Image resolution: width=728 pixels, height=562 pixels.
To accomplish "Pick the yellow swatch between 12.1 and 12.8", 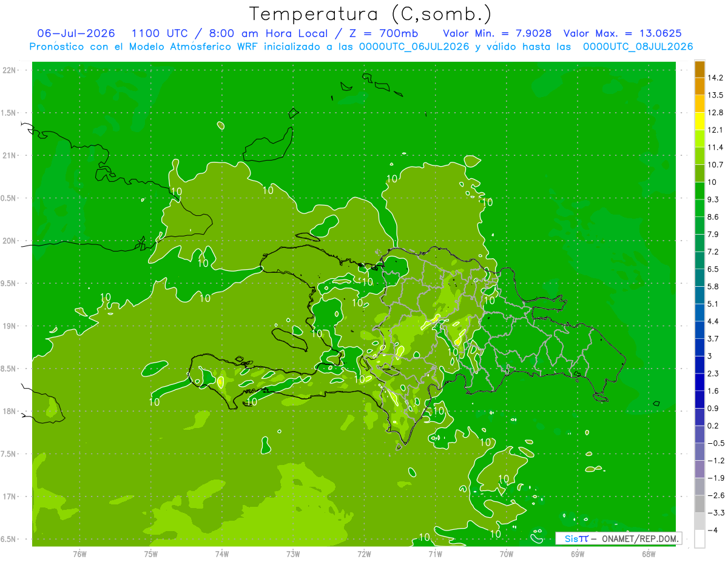I will coord(699,121).
